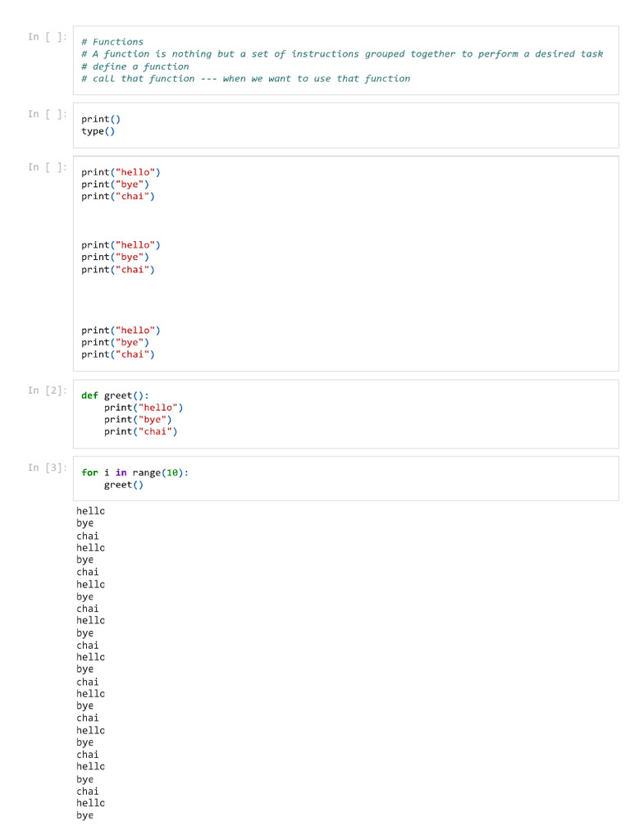
Task: Focus the for-loop cell In [3]
Action: tap(345, 478)
